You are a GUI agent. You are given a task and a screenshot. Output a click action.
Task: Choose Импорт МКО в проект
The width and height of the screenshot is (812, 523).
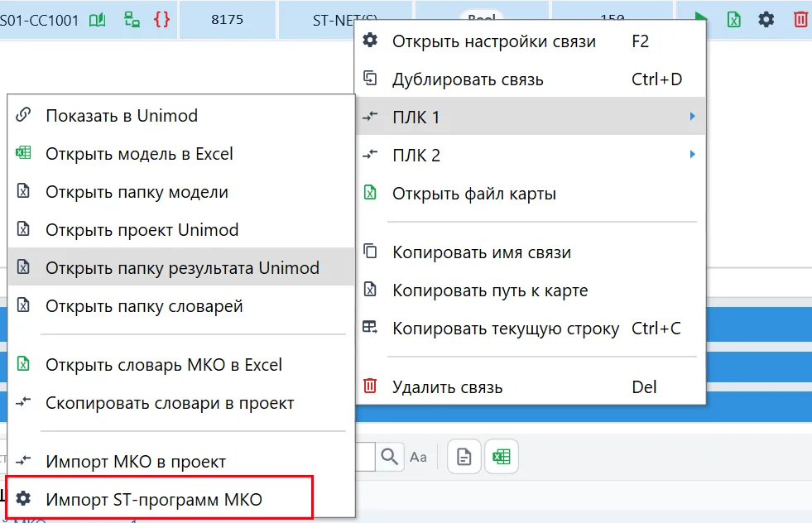pos(181,461)
